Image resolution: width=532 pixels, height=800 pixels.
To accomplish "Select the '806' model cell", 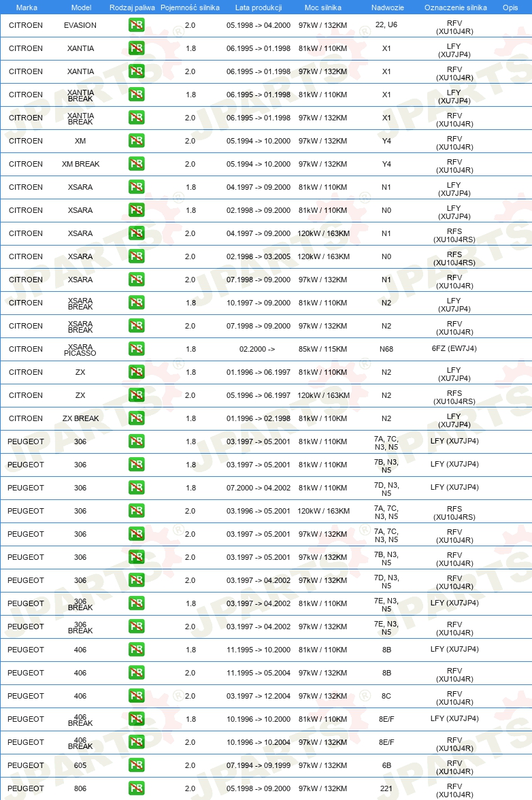I will pos(80,788).
